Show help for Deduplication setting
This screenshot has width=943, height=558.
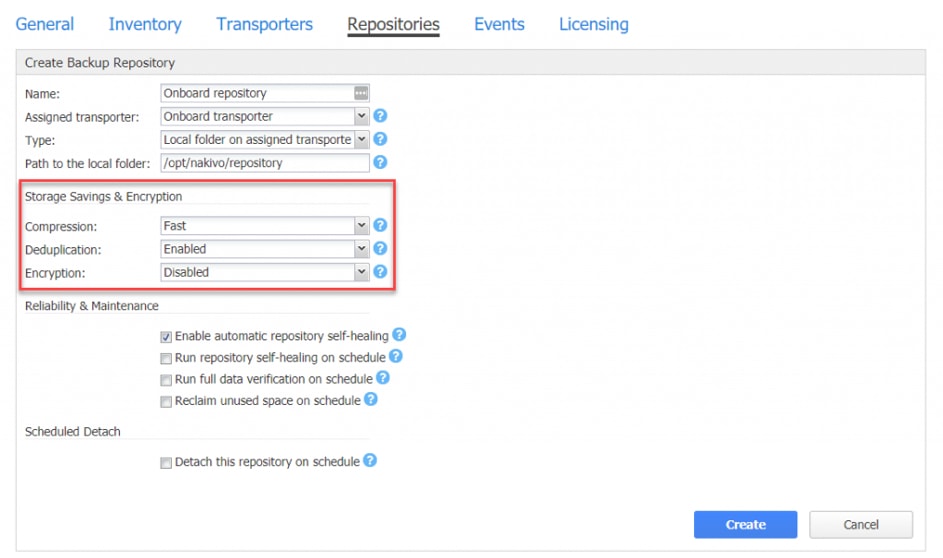click(380, 248)
